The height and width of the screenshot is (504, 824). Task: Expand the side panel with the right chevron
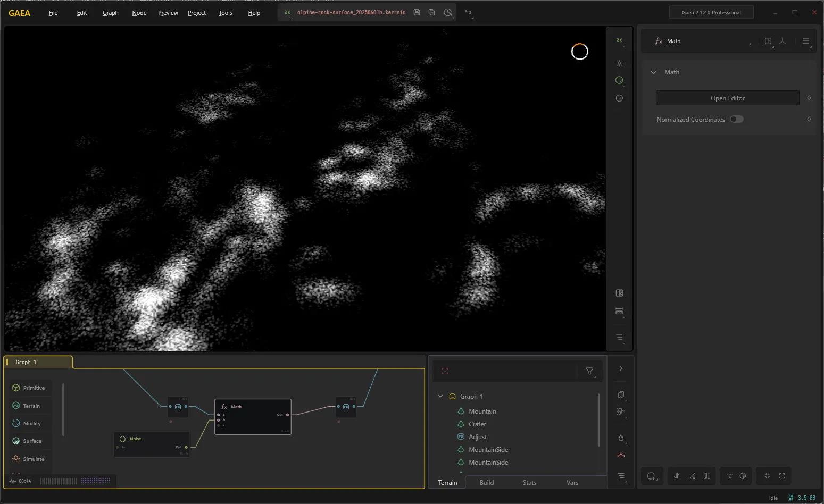point(621,368)
